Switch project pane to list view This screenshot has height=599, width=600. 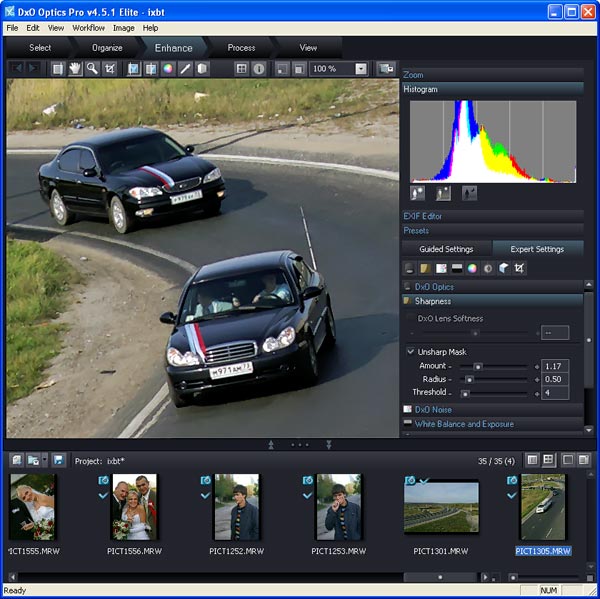[x=532, y=460]
